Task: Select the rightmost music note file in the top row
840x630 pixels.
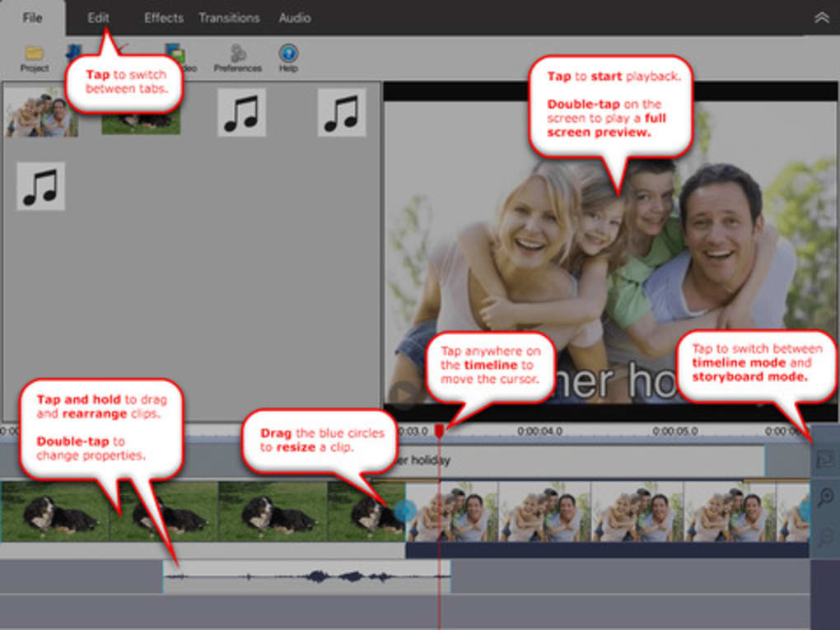Action: 342,113
